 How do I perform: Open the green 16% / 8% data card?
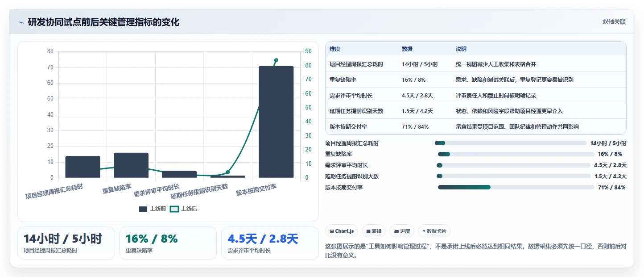pyautogui.click(x=168, y=243)
